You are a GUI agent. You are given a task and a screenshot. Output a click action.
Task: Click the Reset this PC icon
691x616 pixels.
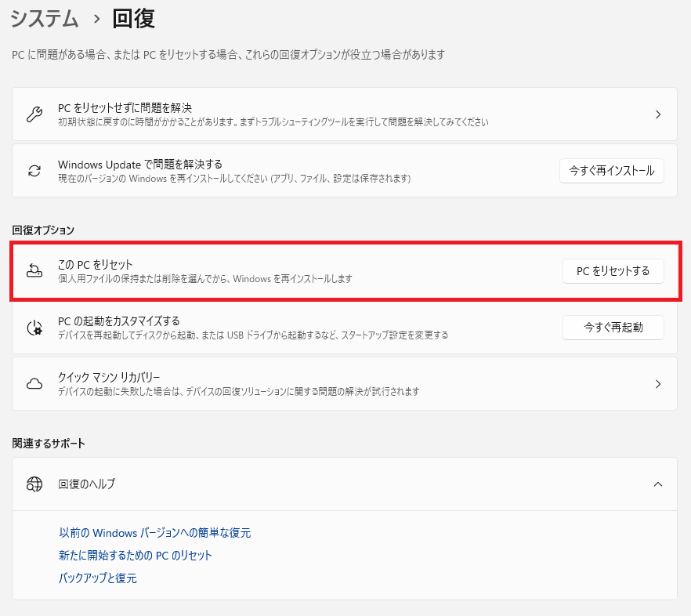(x=34, y=271)
